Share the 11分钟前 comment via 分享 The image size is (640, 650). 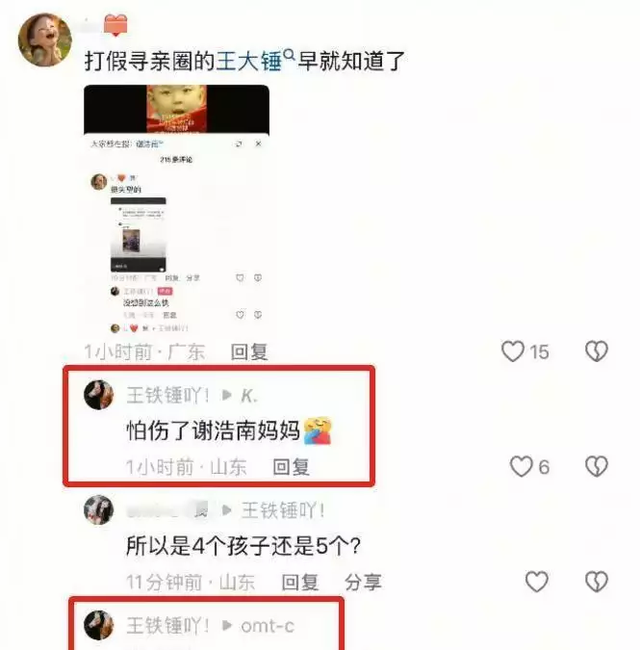[x=363, y=582]
